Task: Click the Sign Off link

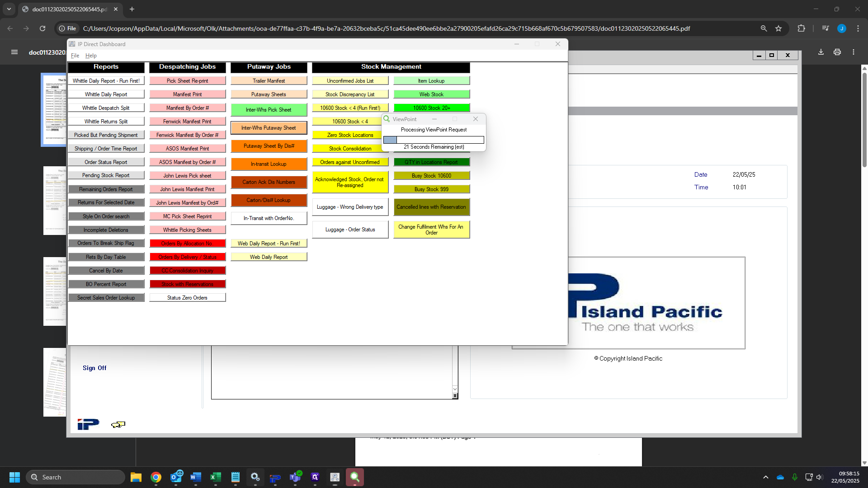Action: coord(94,368)
